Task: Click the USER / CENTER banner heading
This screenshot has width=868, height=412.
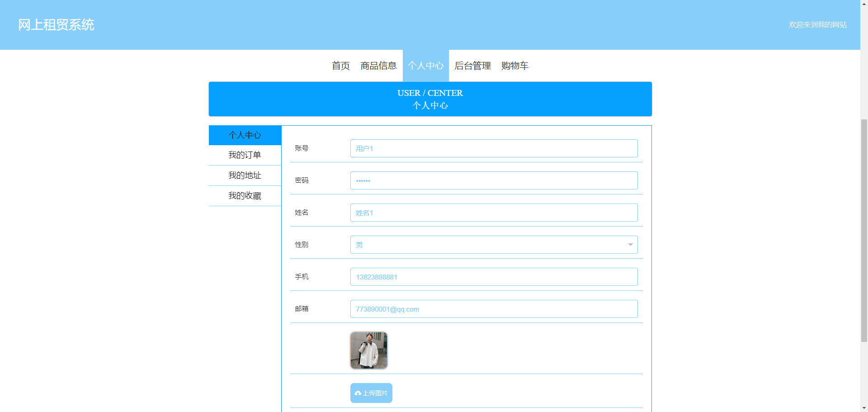Action: (430, 93)
